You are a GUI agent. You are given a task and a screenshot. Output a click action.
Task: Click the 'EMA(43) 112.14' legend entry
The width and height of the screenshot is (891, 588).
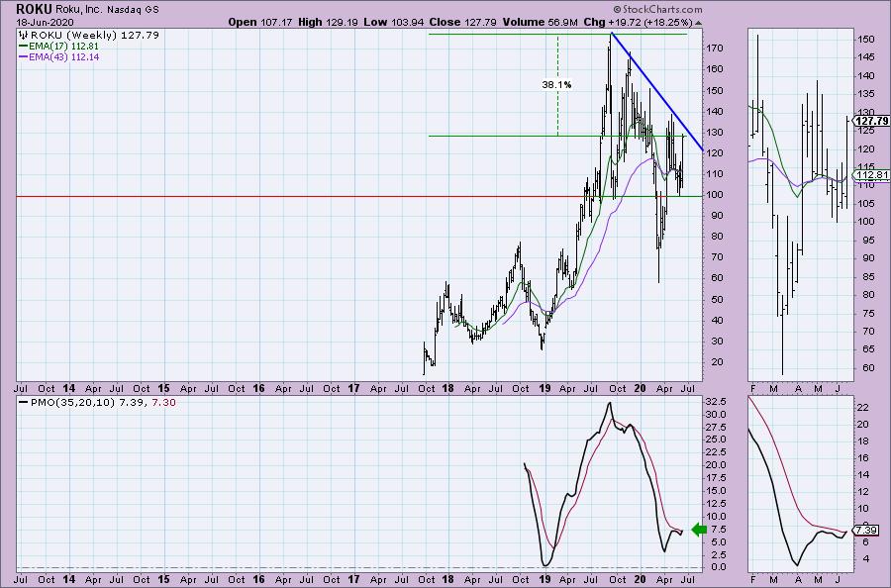click(x=59, y=56)
